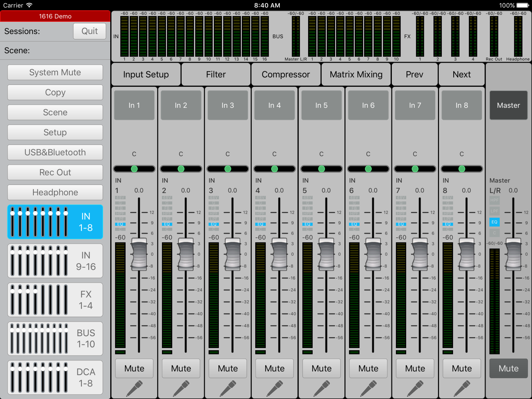Switch to the FX 1-4 fader bank

pos(55,300)
